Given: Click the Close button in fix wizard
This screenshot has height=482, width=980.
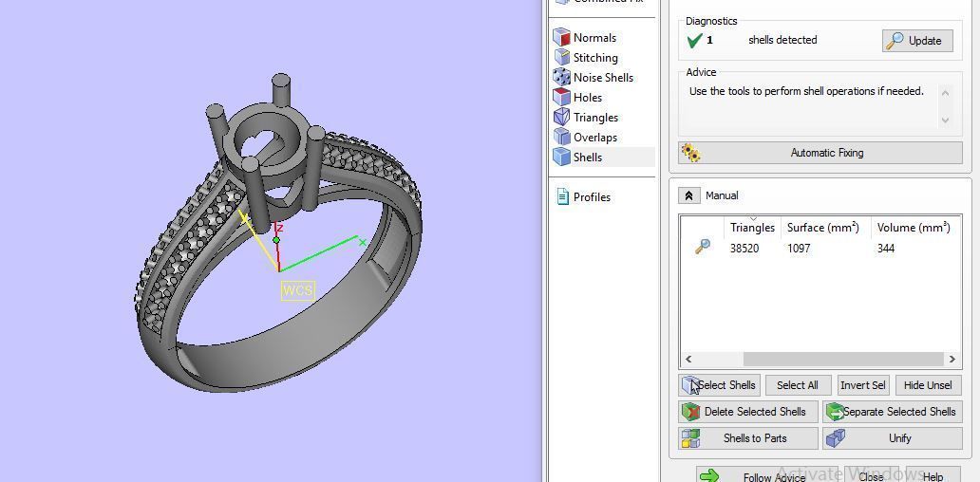Looking at the screenshot, I should coord(871,475).
